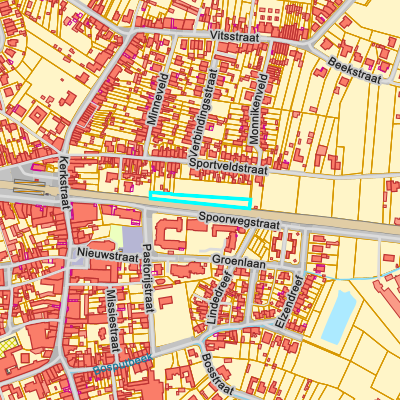Screen dimensions: 400x400
Task: Click the Kerkstraat street label
Action: (x=65, y=183)
